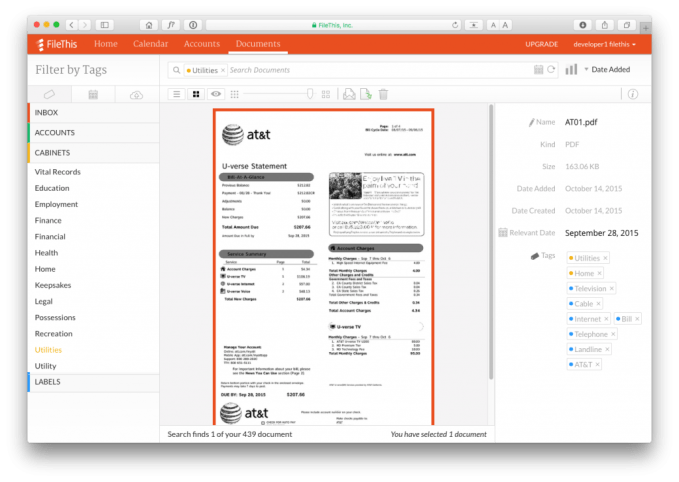
Task: Open the Calendar tab
Action: (150, 44)
